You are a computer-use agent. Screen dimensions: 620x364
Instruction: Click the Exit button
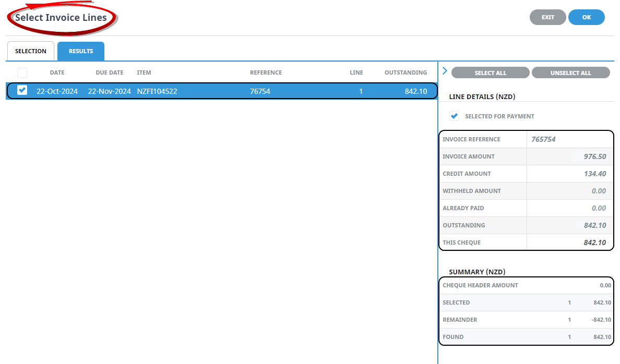(547, 17)
